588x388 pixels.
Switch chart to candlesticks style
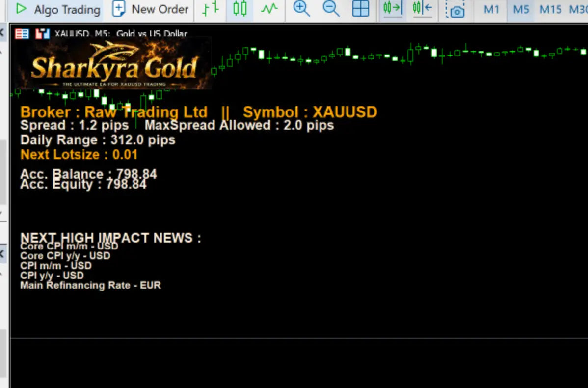click(240, 9)
